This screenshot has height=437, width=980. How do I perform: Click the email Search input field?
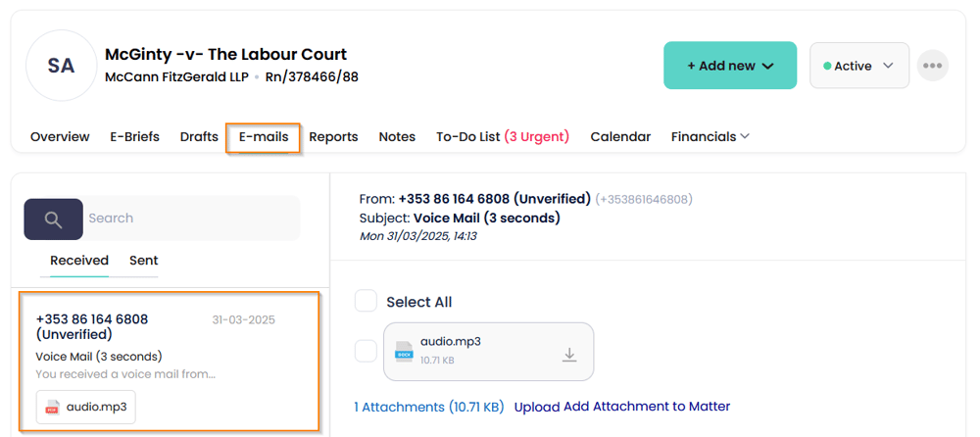(190, 218)
